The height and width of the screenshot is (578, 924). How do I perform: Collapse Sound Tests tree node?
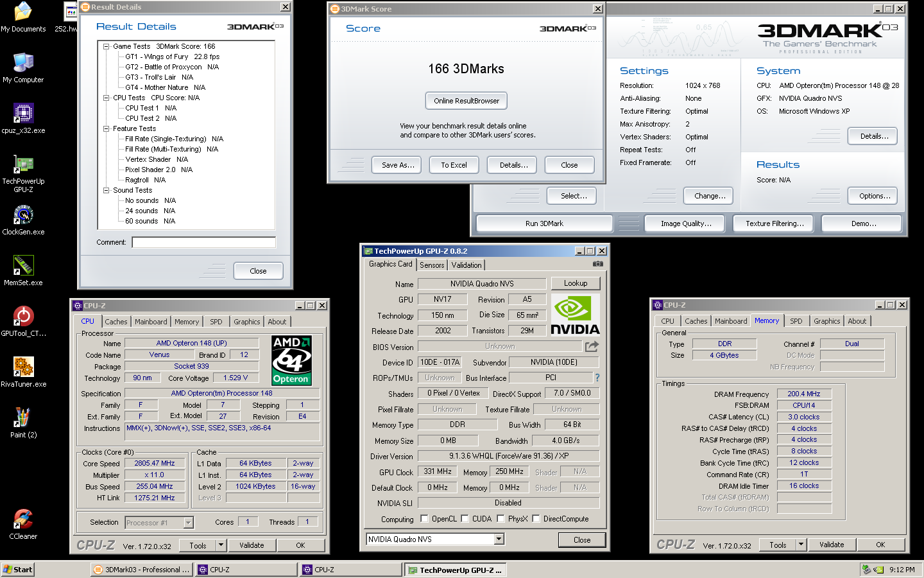107,190
